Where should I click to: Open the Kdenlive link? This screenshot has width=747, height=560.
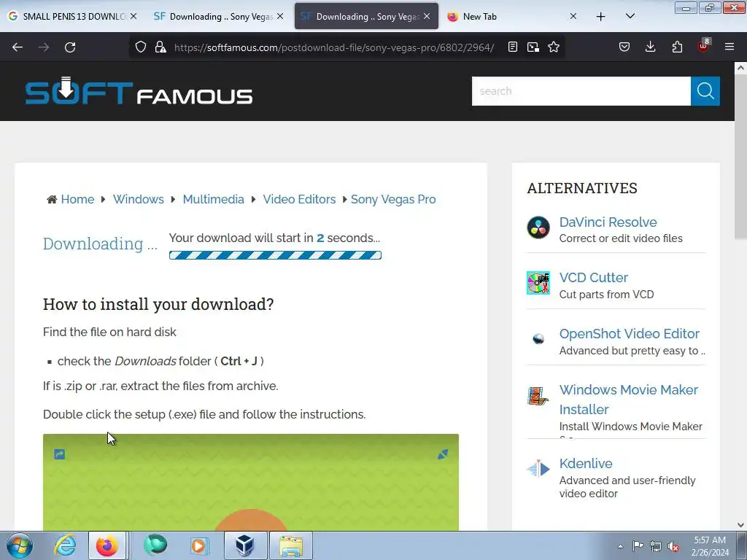coord(586,463)
